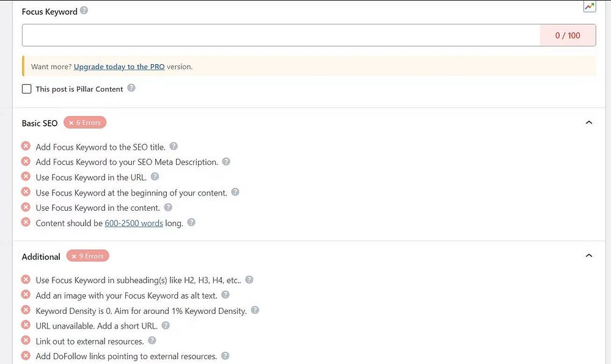Image resolution: width=611 pixels, height=364 pixels.
Task: Click the Basic SEO heading
Action: pyautogui.click(x=40, y=123)
